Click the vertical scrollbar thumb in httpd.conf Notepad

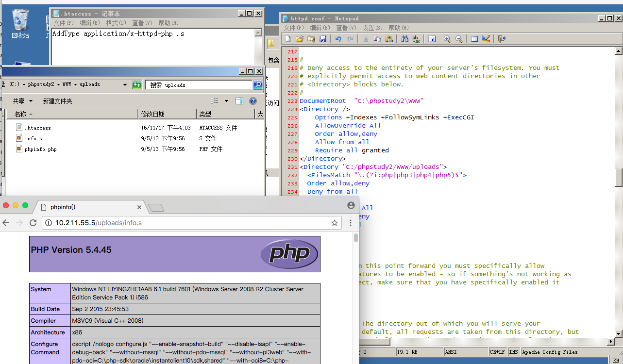(618, 178)
